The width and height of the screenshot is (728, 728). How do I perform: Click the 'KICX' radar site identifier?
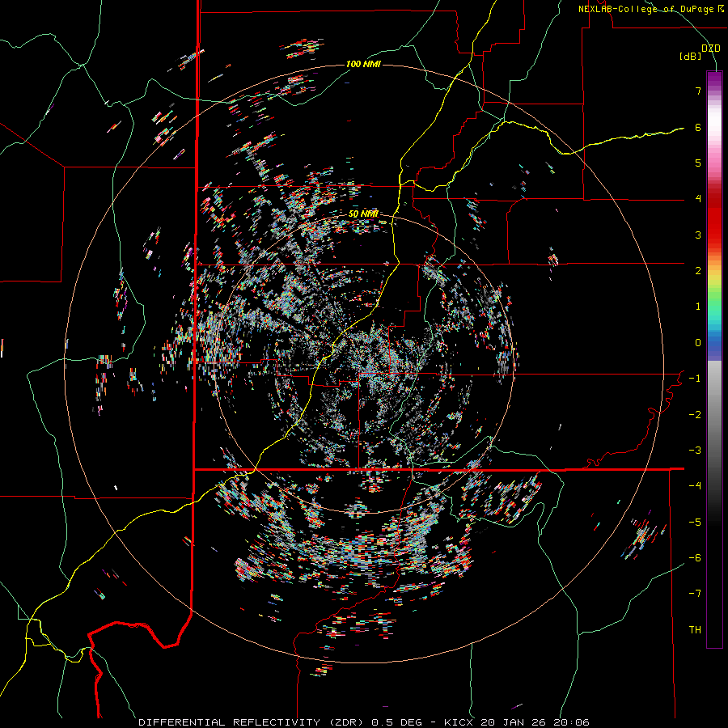[459, 722]
